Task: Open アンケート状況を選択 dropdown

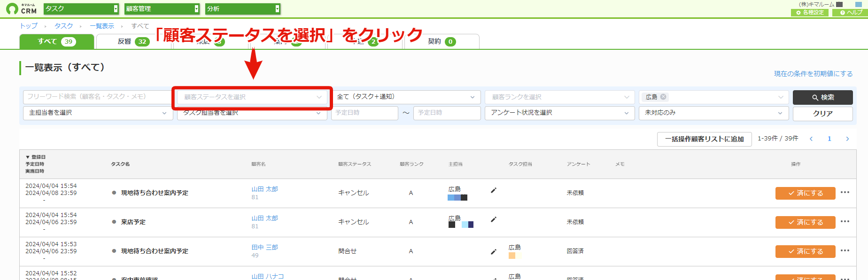Action: click(558, 113)
